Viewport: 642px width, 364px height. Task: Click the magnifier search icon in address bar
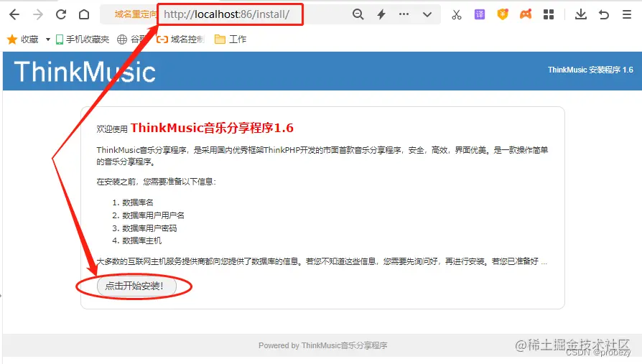pos(358,14)
